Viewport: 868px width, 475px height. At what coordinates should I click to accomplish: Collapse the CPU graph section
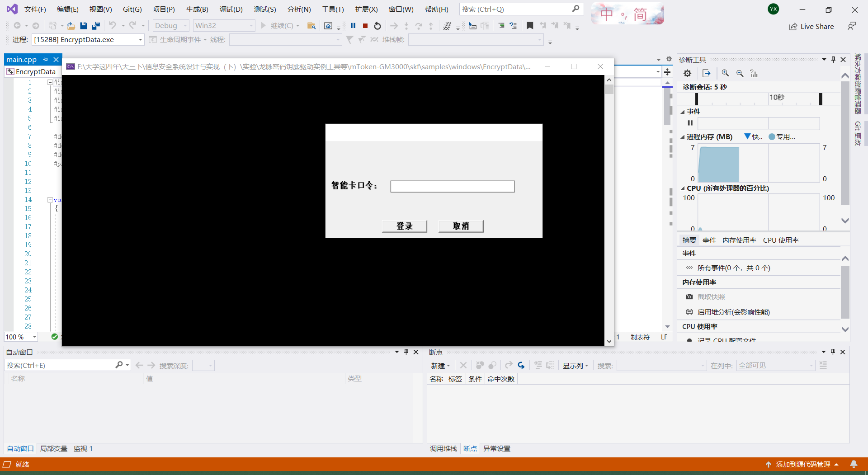click(x=683, y=188)
